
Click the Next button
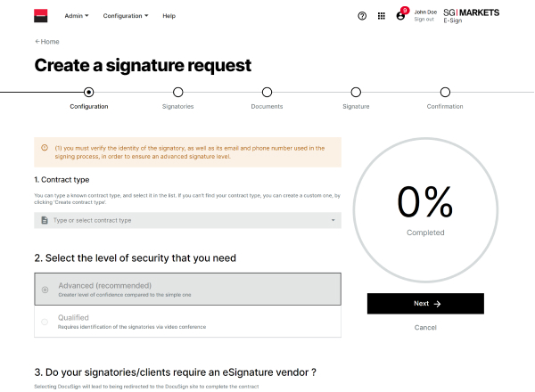[425, 304]
